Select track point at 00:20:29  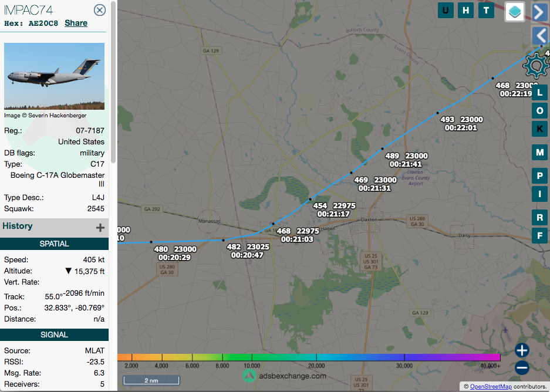pos(151,242)
